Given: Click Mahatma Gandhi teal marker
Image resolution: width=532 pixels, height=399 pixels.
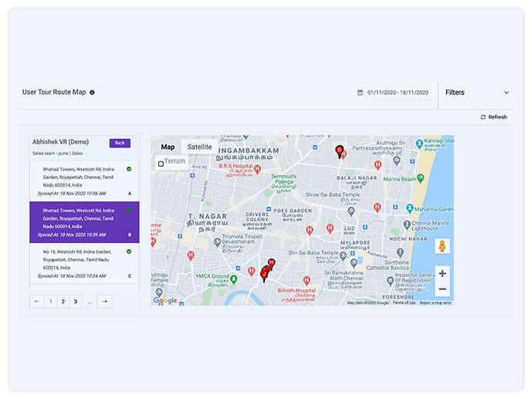Looking at the screenshot, I should tap(410, 208).
